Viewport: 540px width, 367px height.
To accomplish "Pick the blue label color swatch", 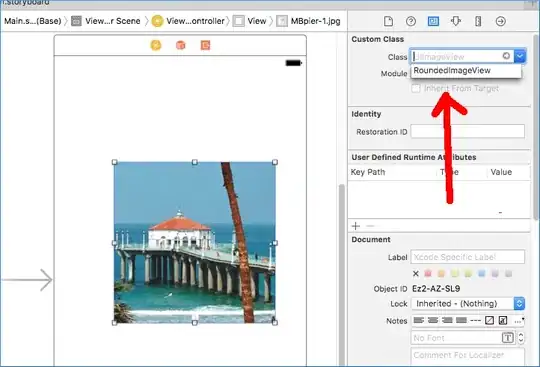I will (481, 274).
